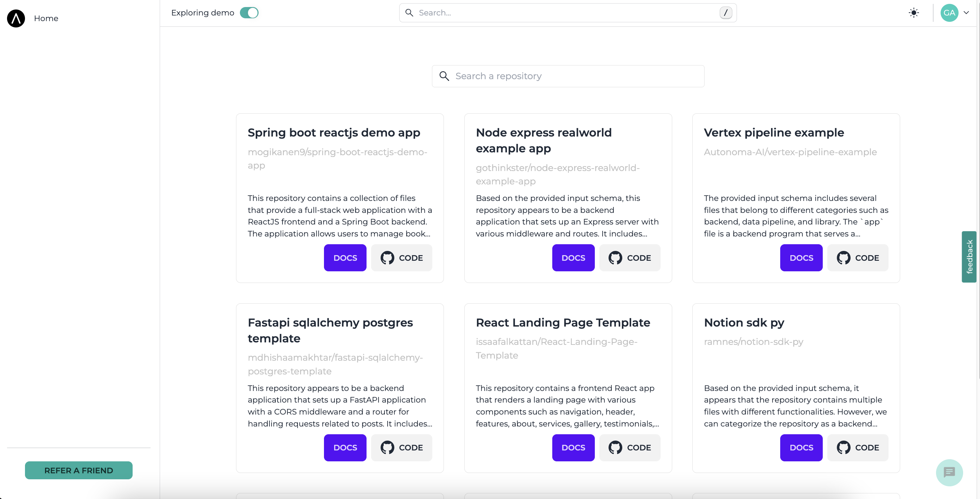Open DOCS for Node express realworld example app

point(573,258)
